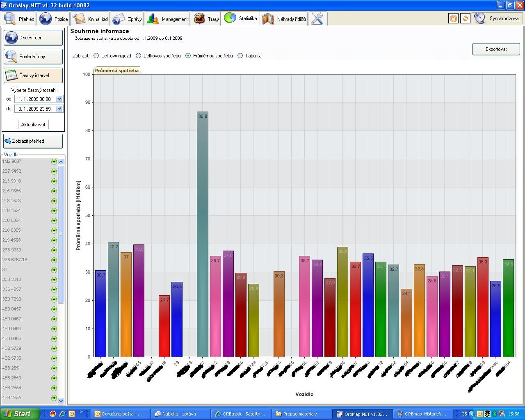
Task: Toggle green indicator for vehicle 2L5 9665
Action: (54, 191)
